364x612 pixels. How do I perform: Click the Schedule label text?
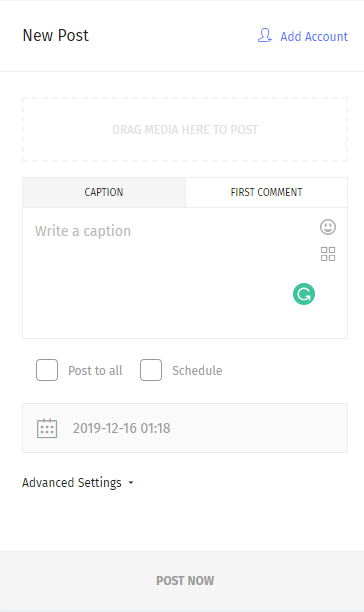click(197, 370)
